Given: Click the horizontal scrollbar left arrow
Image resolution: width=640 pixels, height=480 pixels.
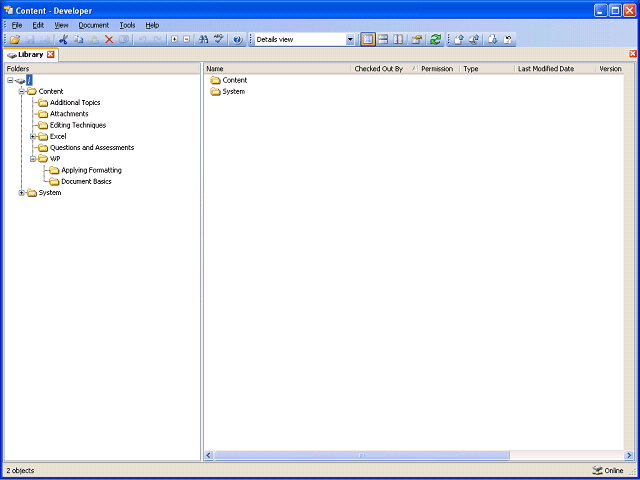Looking at the screenshot, I should click(x=209, y=455).
